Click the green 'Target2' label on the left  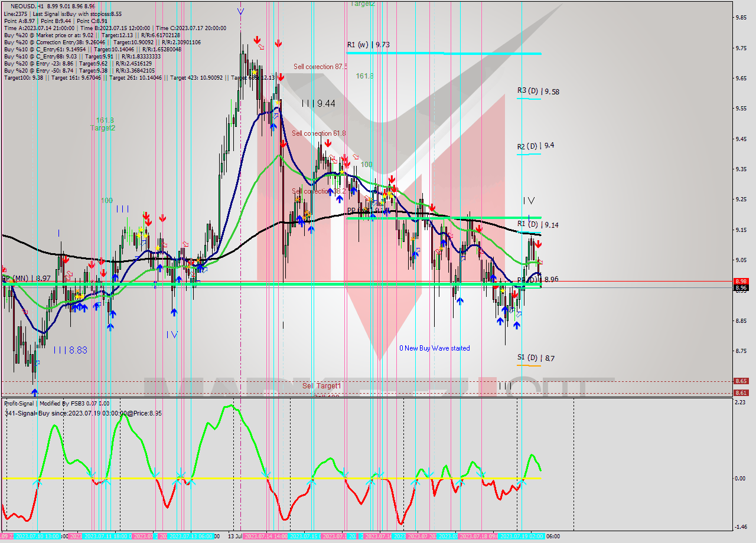[103, 128]
